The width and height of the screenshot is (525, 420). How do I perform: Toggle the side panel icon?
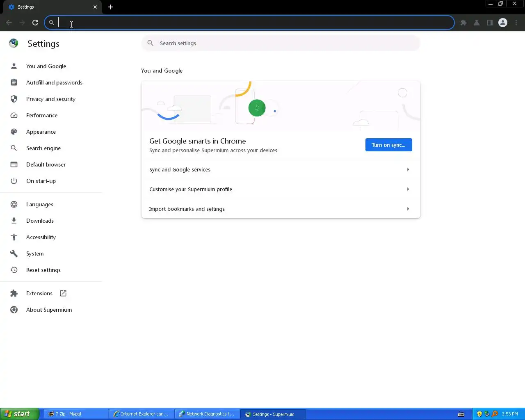tap(490, 23)
